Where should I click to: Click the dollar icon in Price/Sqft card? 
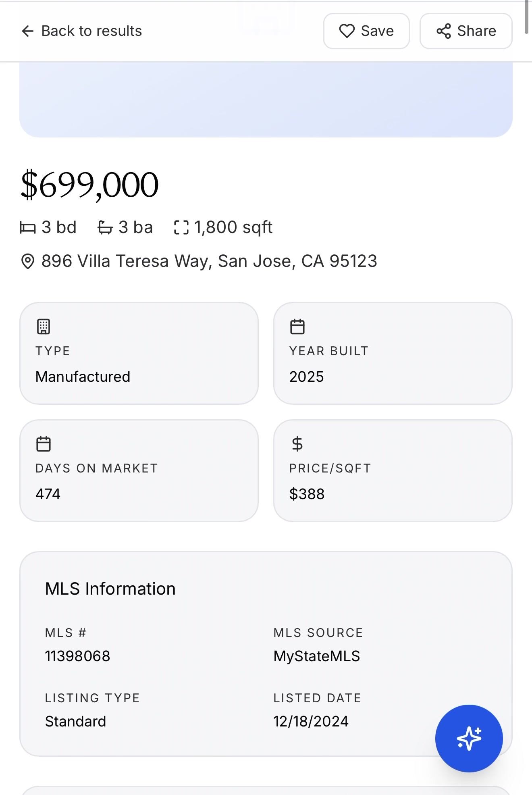click(x=297, y=444)
